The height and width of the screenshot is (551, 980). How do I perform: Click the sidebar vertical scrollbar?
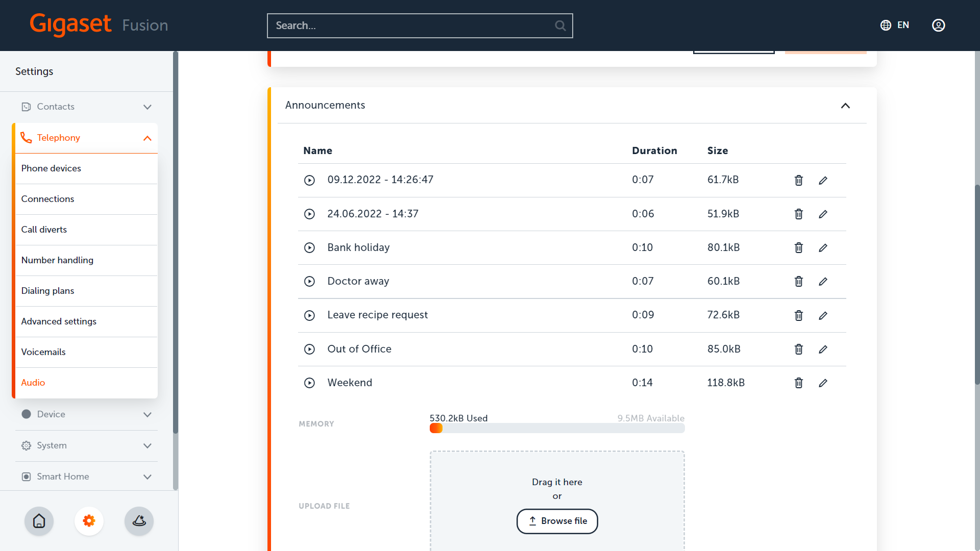(176, 242)
